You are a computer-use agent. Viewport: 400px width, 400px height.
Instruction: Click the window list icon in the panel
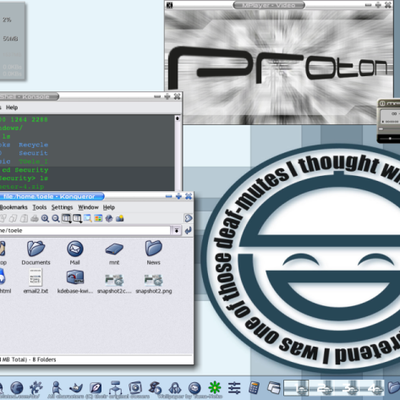(x=274, y=388)
